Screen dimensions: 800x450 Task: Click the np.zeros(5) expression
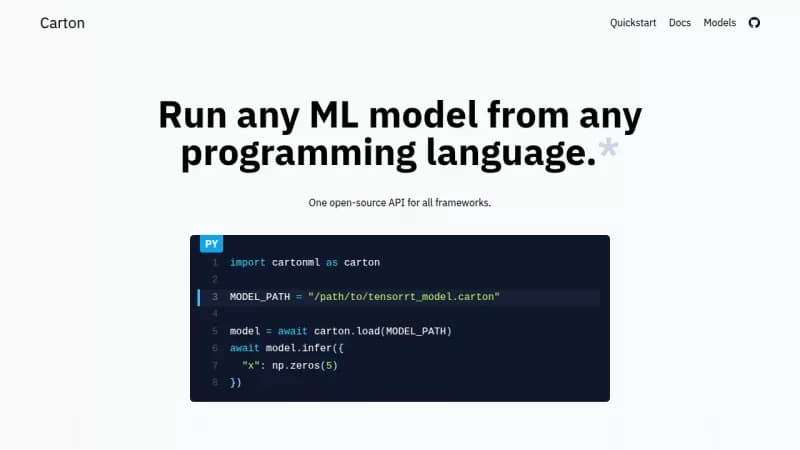[307, 365]
